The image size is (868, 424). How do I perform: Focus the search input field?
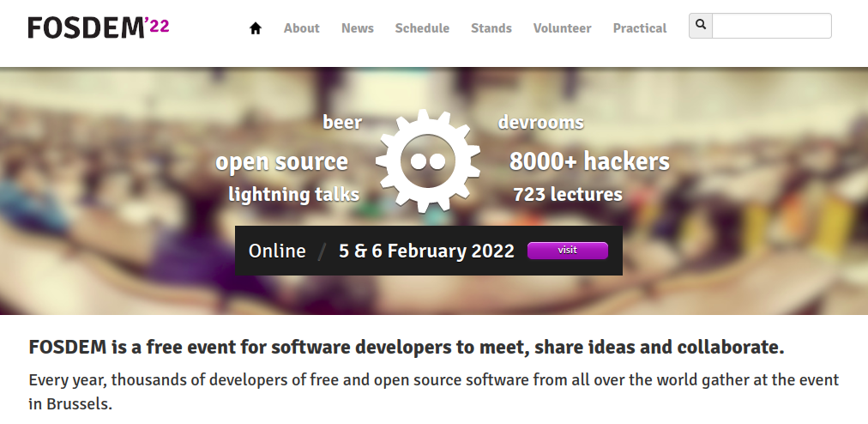click(772, 26)
